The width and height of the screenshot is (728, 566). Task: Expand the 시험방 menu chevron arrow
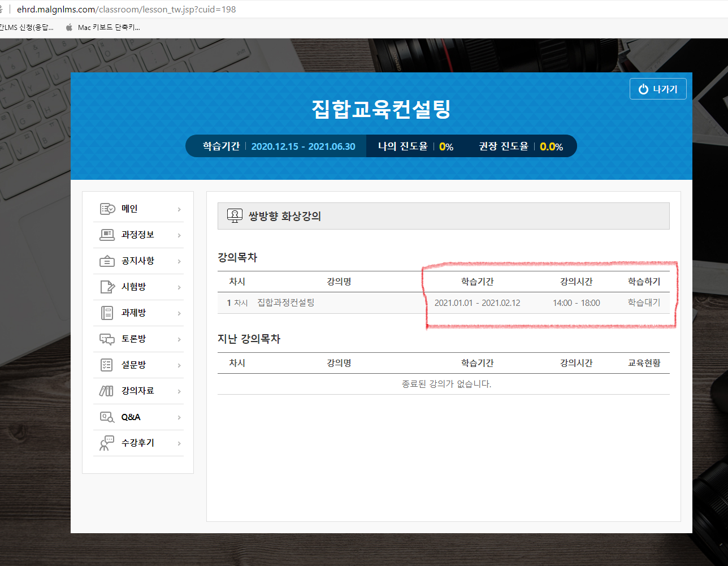[x=179, y=287]
